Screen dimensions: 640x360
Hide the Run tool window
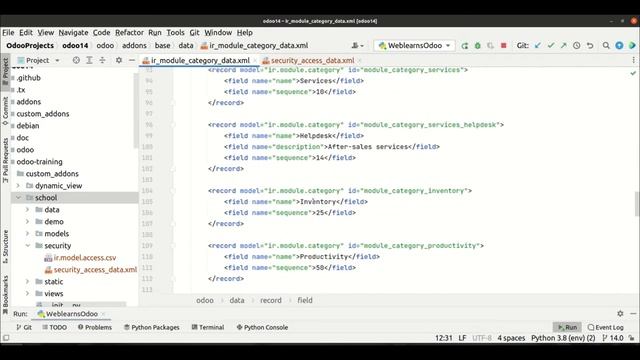(x=633, y=313)
